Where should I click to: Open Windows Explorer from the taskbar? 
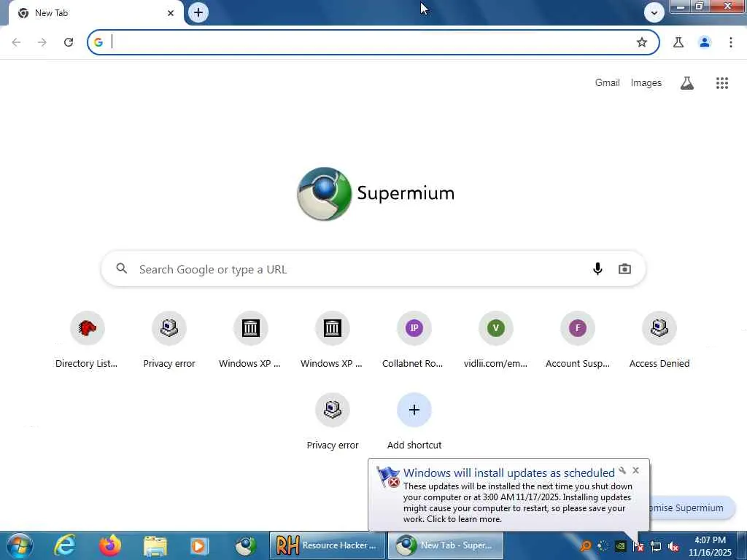point(155,545)
